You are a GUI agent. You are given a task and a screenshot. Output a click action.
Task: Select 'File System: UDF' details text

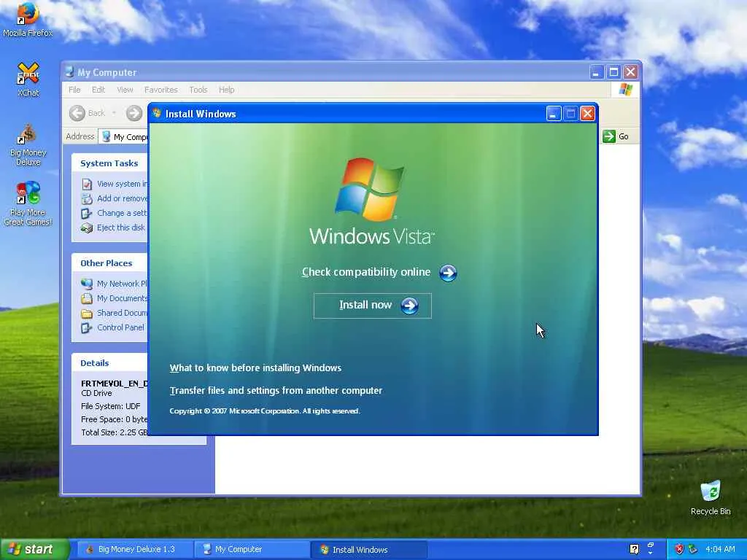111,406
